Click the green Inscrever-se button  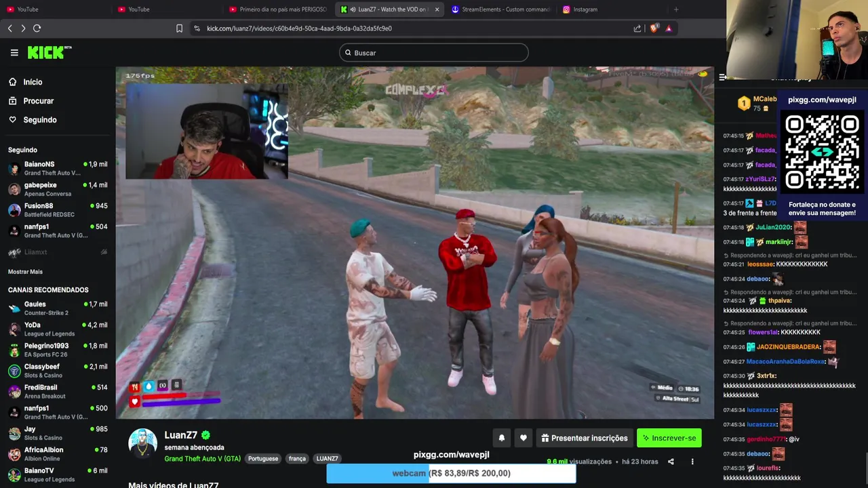(x=669, y=438)
